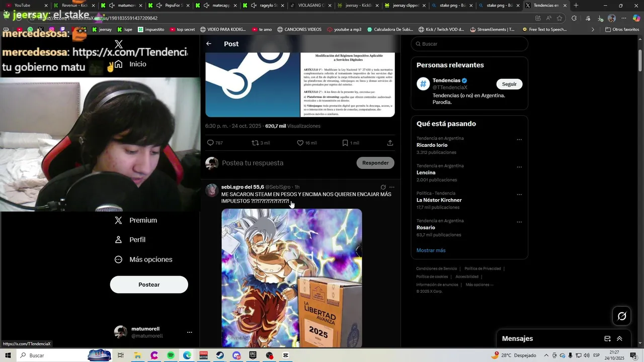This screenshot has width=644, height=362.
Task: Open the Windows notification center
Action: coord(633,355)
